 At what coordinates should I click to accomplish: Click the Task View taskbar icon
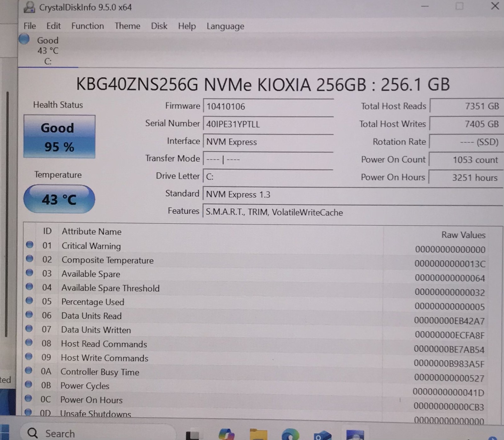tap(192, 435)
